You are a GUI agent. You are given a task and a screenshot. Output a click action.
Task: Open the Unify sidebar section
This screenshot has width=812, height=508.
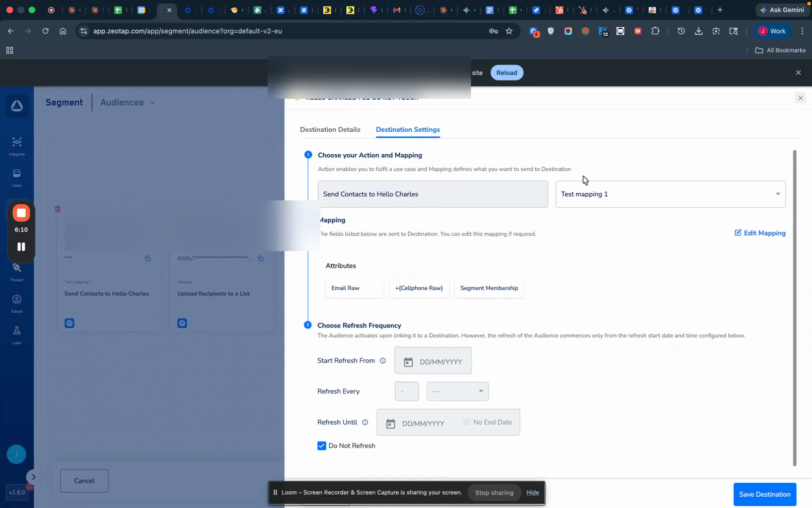[x=17, y=178]
